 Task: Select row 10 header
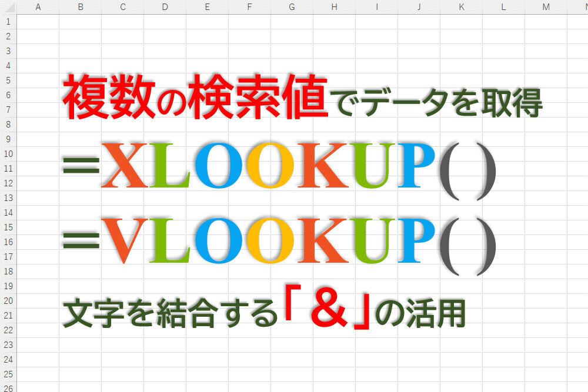8,153
